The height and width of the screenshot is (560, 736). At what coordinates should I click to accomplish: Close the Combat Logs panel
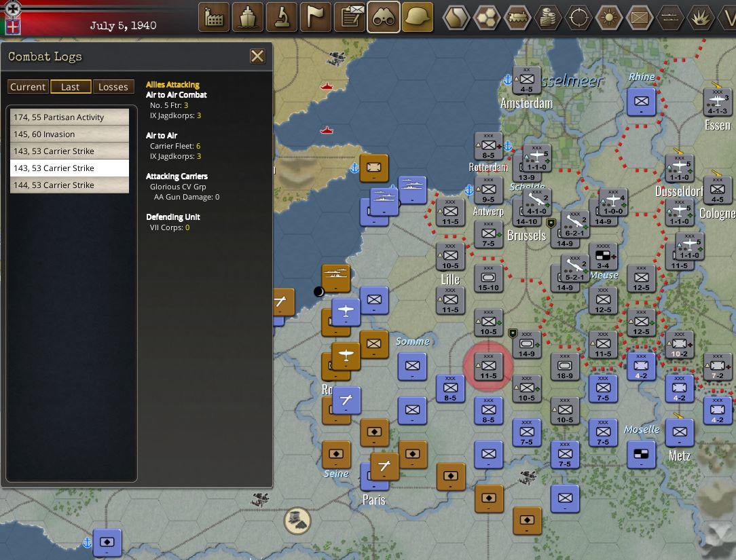point(257,56)
